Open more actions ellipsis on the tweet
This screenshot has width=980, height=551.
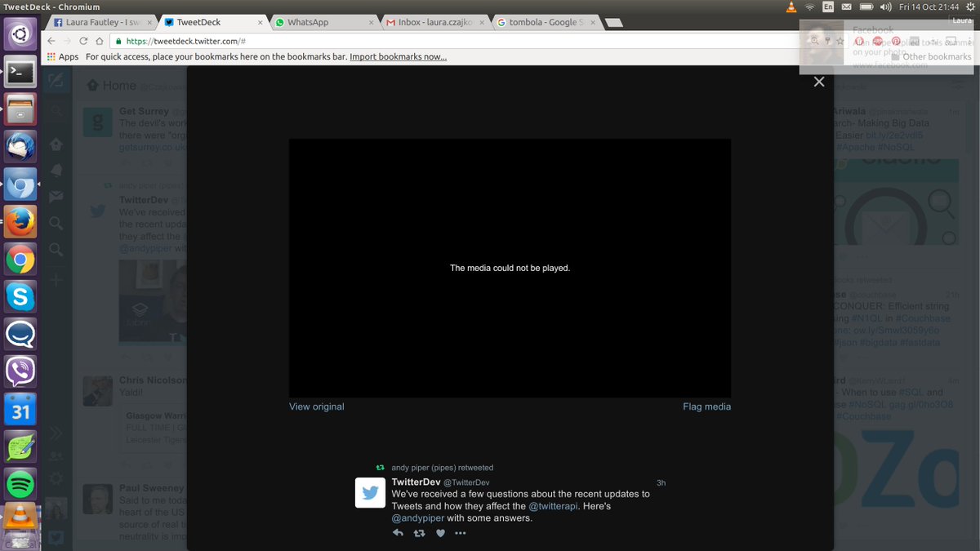pyautogui.click(x=460, y=533)
